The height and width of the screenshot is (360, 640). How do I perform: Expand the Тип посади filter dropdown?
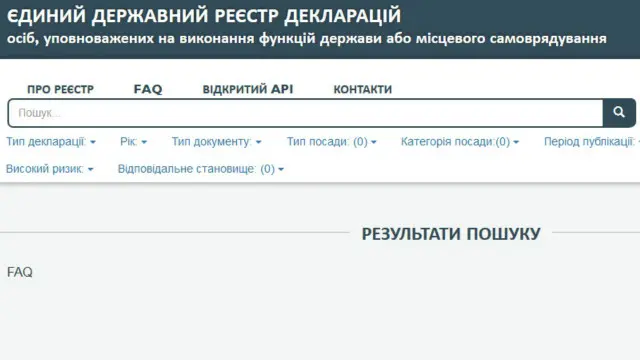331,142
